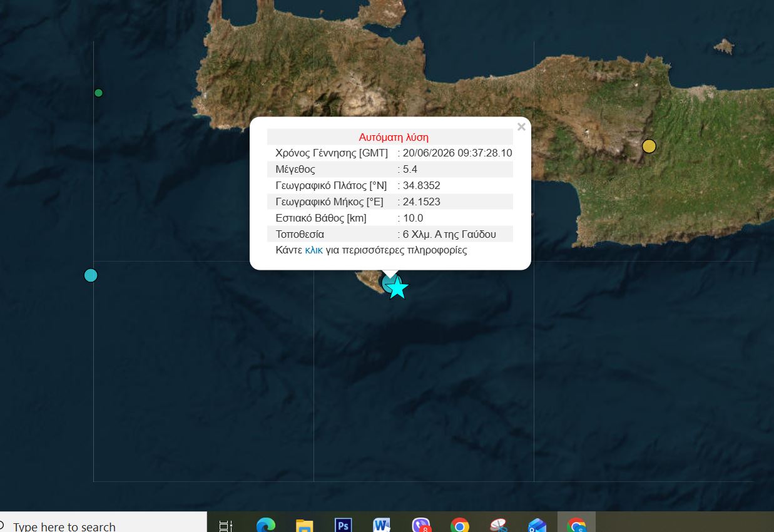Click the longitude value 24.1523
This screenshot has width=774, height=532.
(x=422, y=202)
